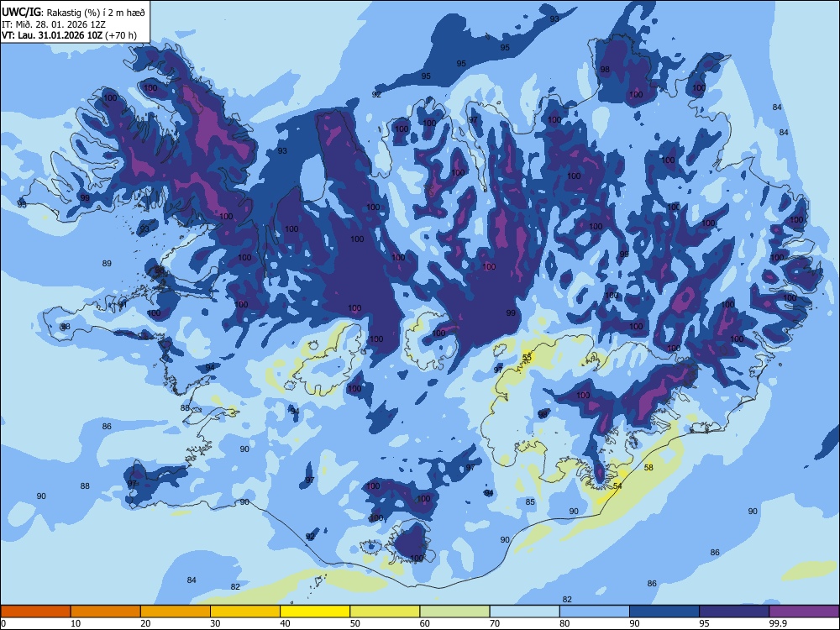840x630 pixels.
Task: Select the light blue 80–90 legend swatch
Action: [x=595, y=612]
